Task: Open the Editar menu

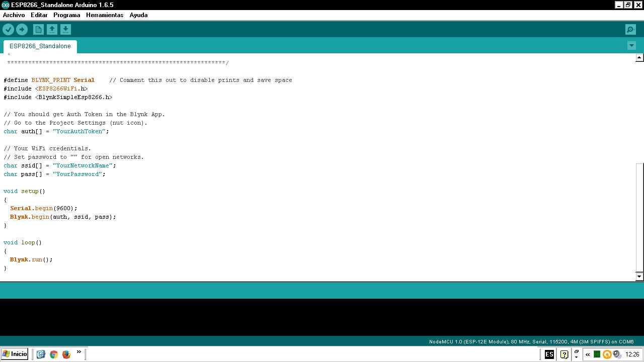Action: [x=39, y=15]
